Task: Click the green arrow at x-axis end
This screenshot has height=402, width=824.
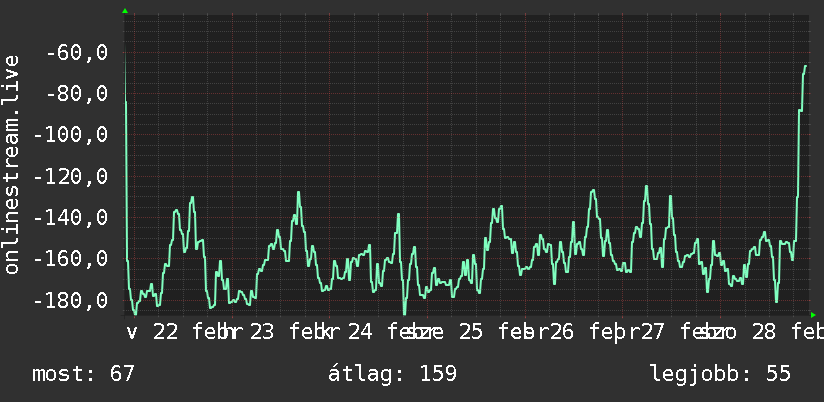Action: pos(813,315)
